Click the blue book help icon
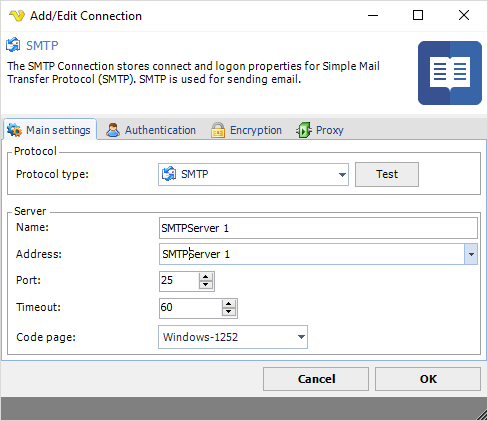Screen dimensions: 488x421 (x=450, y=73)
